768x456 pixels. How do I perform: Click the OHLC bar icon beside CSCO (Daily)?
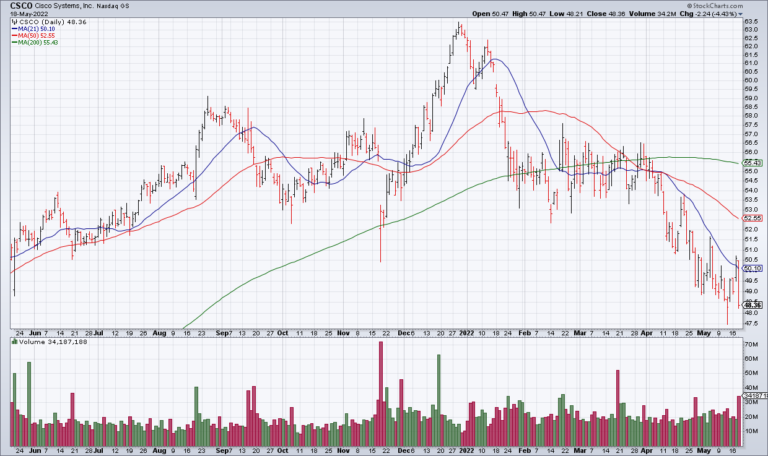point(15,22)
